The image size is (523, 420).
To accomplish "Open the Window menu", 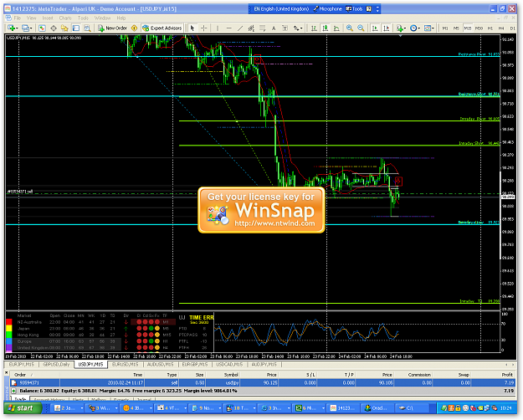I will coord(102,18).
